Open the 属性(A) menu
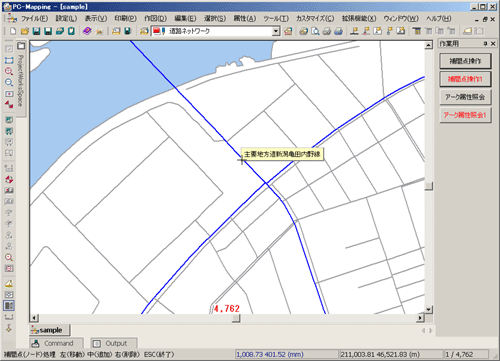 coord(245,19)
